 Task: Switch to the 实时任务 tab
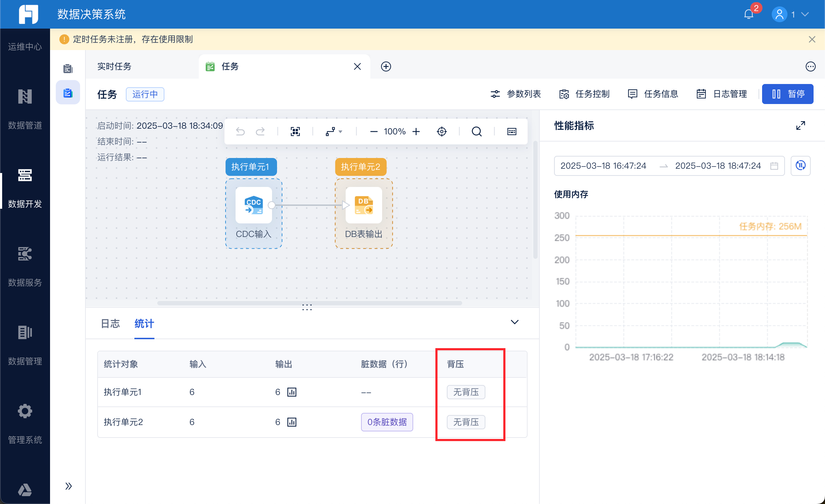pos(114,66)
